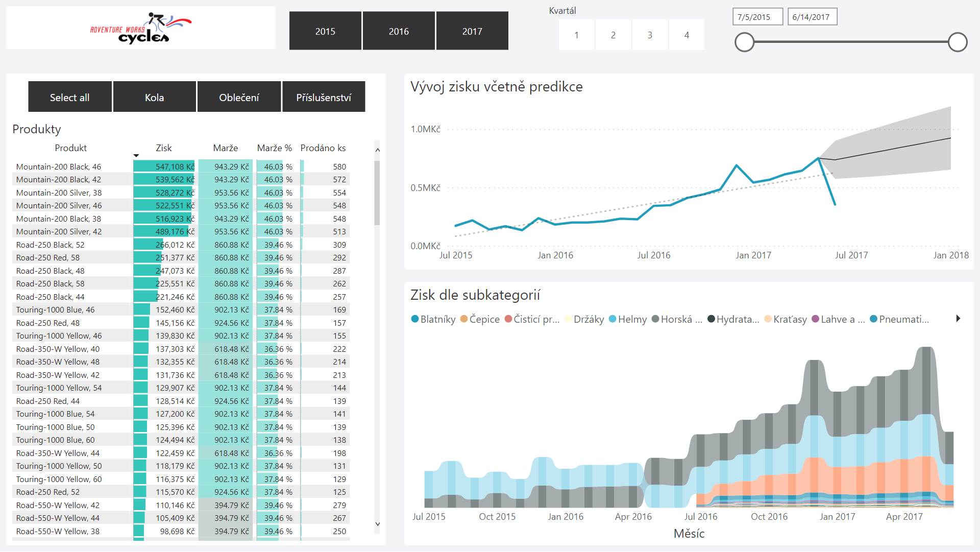
Task: Select row Road-250 Red, 58
Action: (x=181, y=257)
